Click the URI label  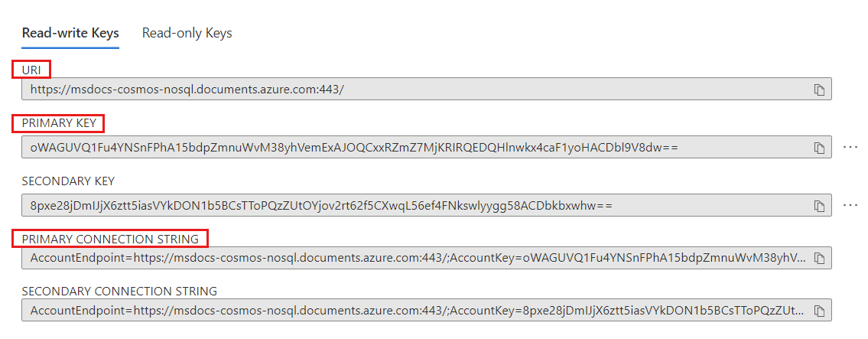(31, 70)
